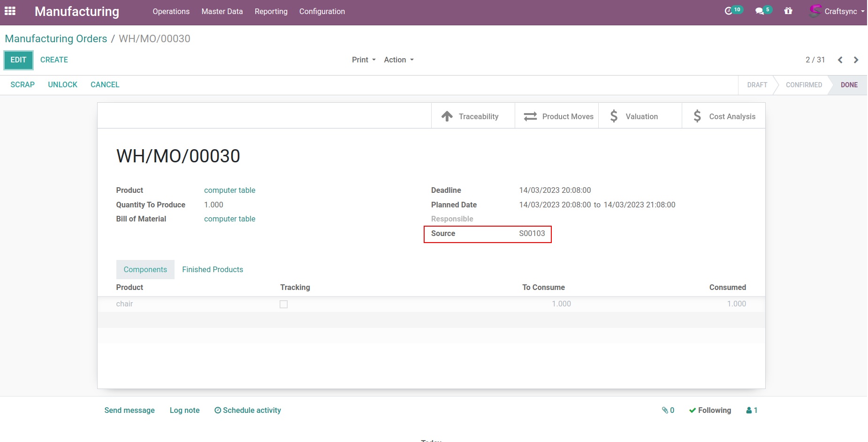Toggle the chair Tracking checkbox
The height and width of the screenshot is (442, 868).
click(x=283, y=304)
